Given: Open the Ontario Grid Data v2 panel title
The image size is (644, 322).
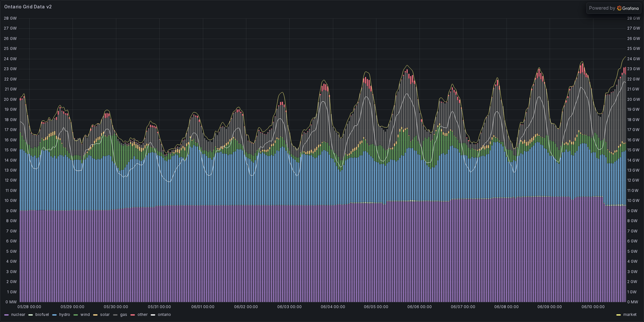Looking at the screenshot, I should click(28, 8).
